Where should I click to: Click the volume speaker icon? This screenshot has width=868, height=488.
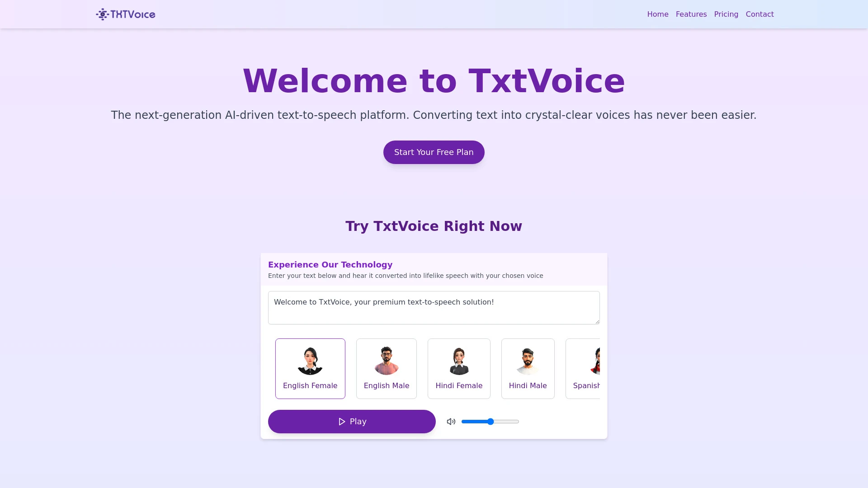(451, 421)
